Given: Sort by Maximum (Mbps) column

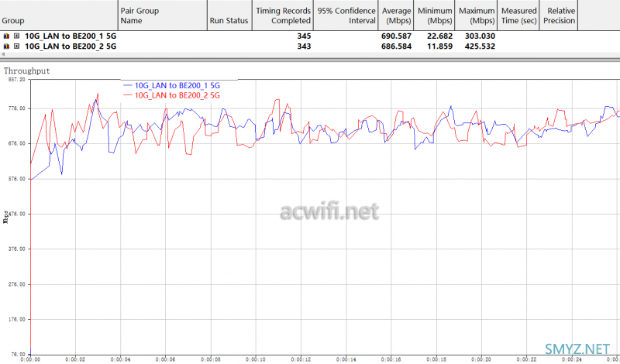Looking at the screenshot, I should point(477,15).
